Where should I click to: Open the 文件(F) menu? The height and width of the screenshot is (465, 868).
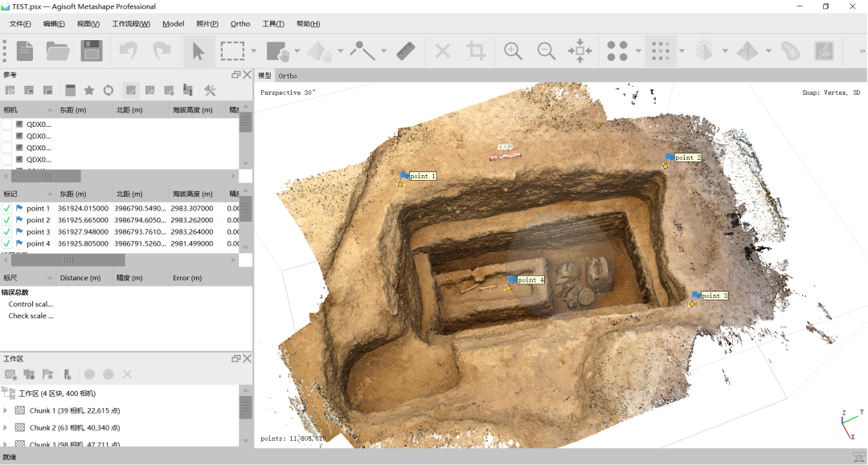[20, 24]
